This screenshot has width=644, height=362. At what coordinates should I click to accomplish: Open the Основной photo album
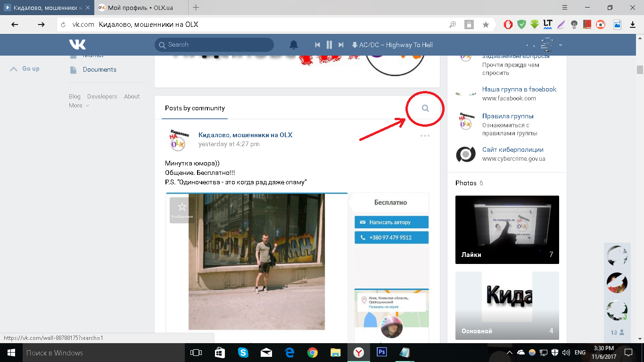pos(507,305)
